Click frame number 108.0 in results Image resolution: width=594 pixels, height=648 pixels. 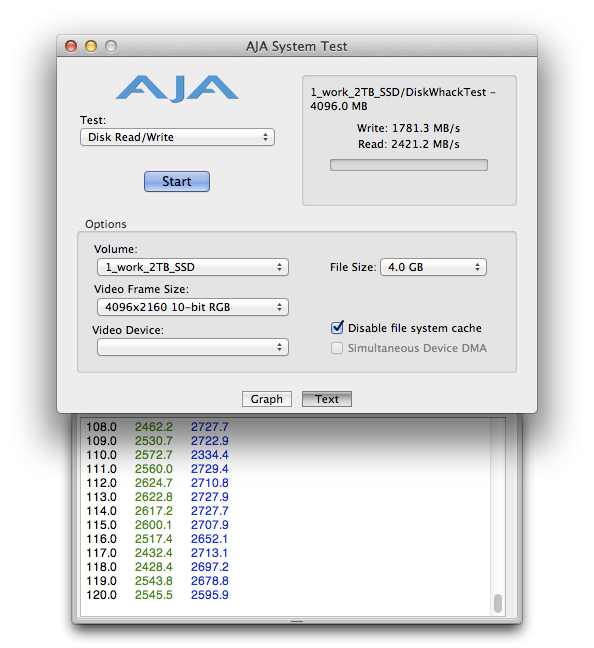click(101, 426)
